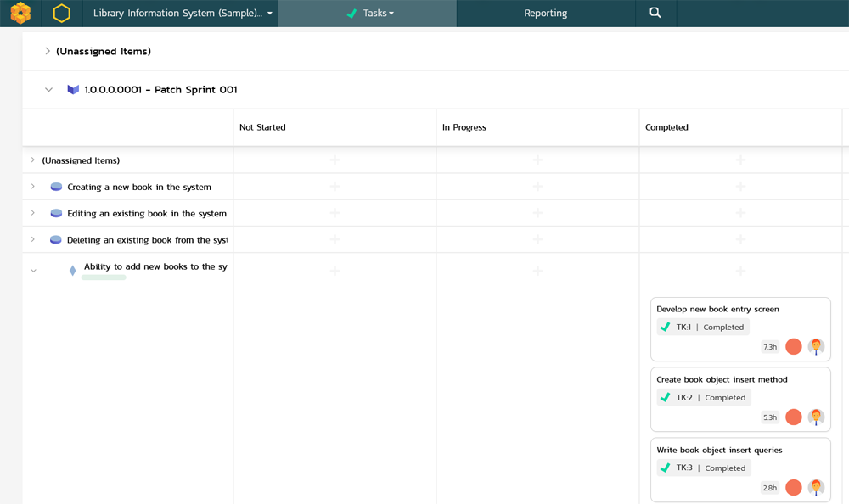Click the progress bar under Ability to add new books
Viewport: 849px width, 504px height.
(103, 277)
